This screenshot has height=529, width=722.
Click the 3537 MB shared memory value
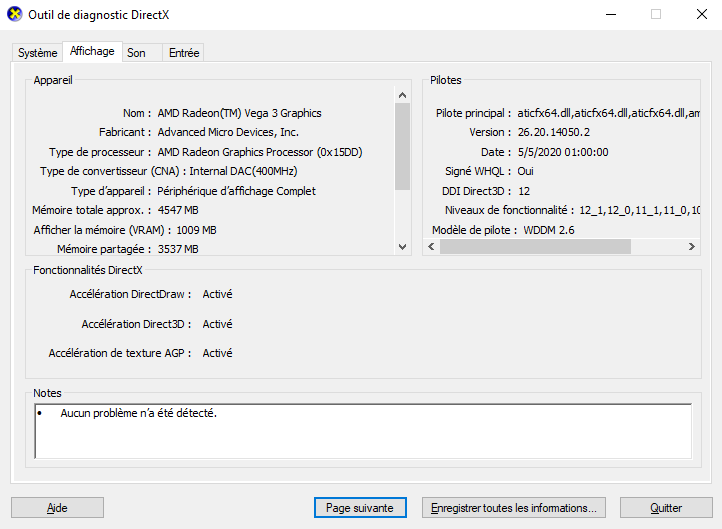pos(178,249)
